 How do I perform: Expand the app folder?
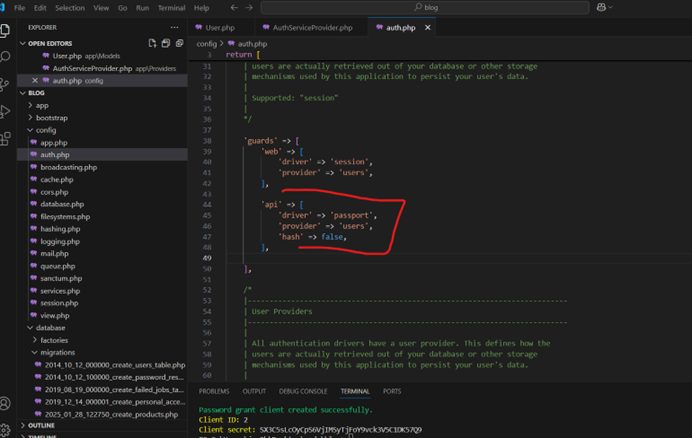pyautogui.click(x=42, y=105)
